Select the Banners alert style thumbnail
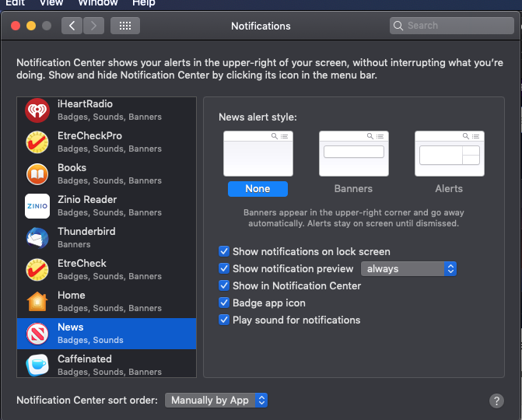The image size is (522, 420). [353, 153]
